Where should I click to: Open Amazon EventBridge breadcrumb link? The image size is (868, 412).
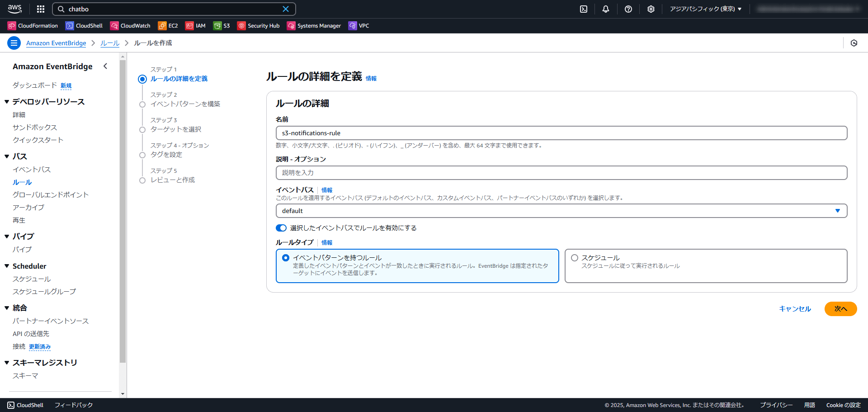click(56, 43)
